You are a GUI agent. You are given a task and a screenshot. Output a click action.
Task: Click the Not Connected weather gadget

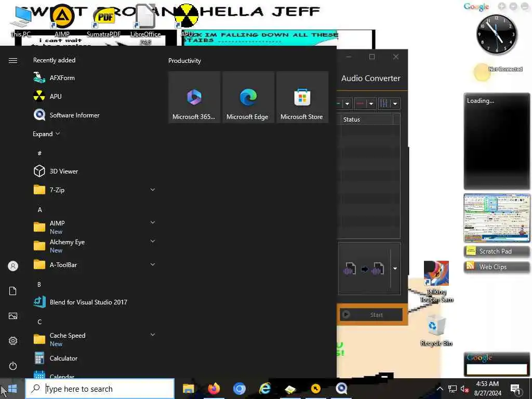pos(498,71)
